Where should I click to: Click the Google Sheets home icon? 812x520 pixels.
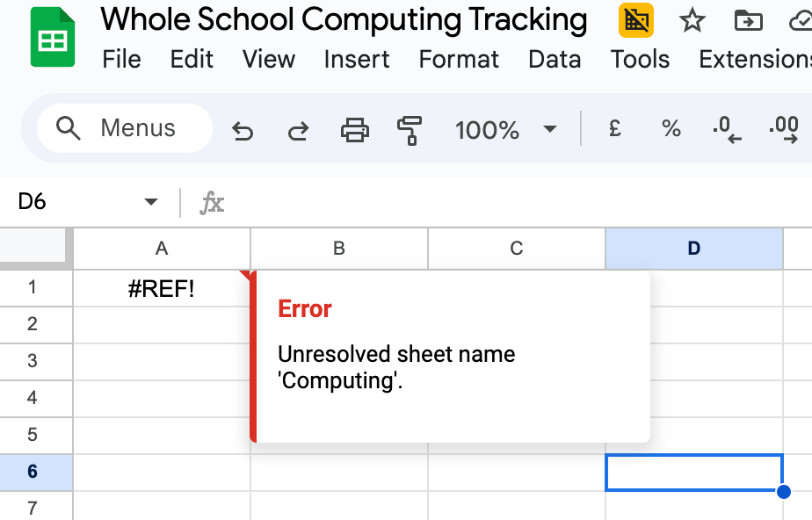[x=53, y=37]
